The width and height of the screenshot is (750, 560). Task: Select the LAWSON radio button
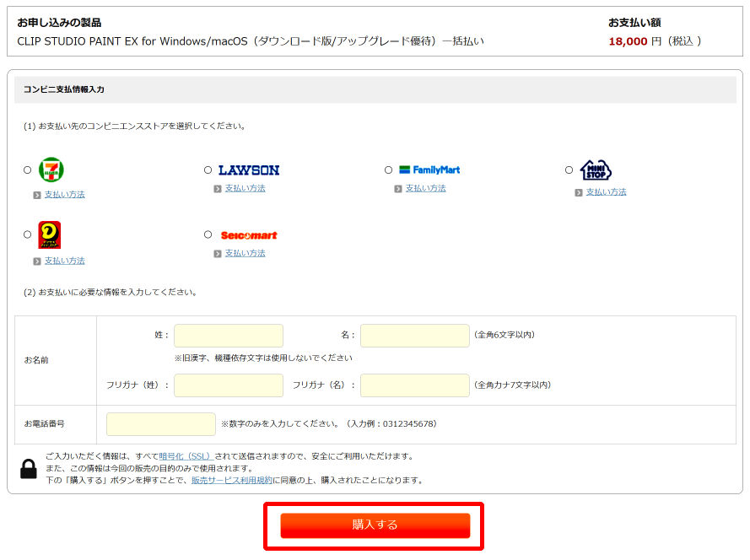coord(208,170)
